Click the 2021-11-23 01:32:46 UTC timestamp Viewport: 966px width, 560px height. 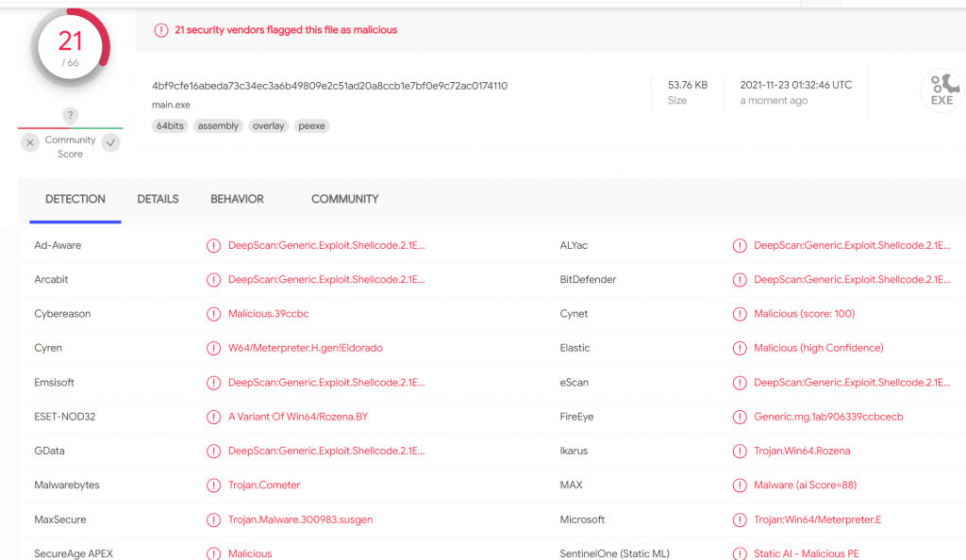click(796, 85)
